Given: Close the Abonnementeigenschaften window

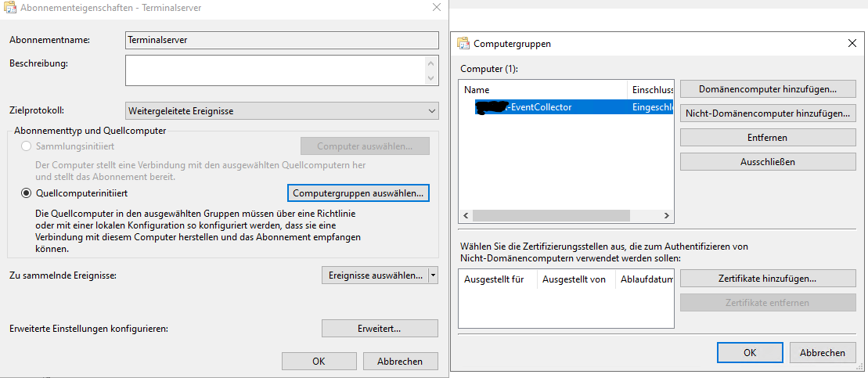Looking at the screenshot, I should click(x=437, y=8).
